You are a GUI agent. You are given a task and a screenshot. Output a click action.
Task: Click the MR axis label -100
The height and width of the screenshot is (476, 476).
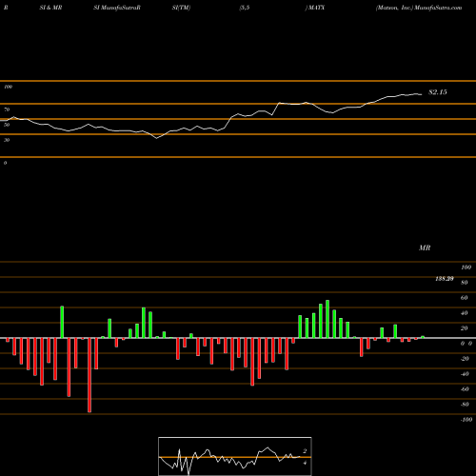(x=466, y=420)
